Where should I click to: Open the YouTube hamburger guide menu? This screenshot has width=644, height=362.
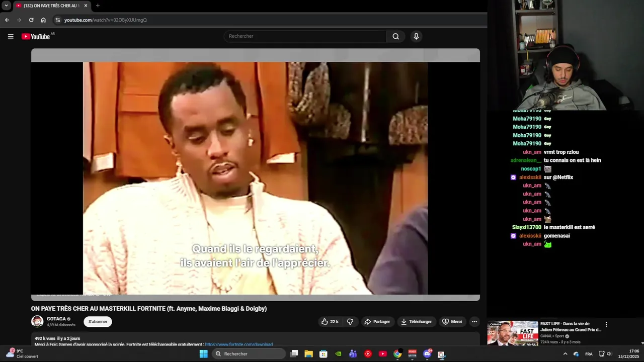(x=11, y=36)
